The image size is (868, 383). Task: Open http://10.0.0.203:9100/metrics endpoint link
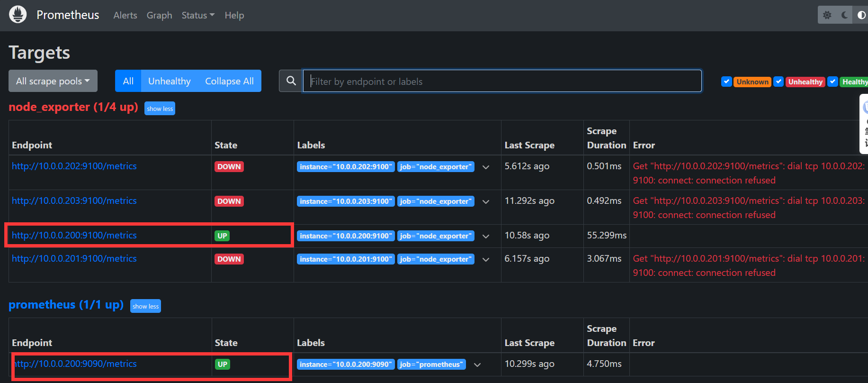[74, 201]
